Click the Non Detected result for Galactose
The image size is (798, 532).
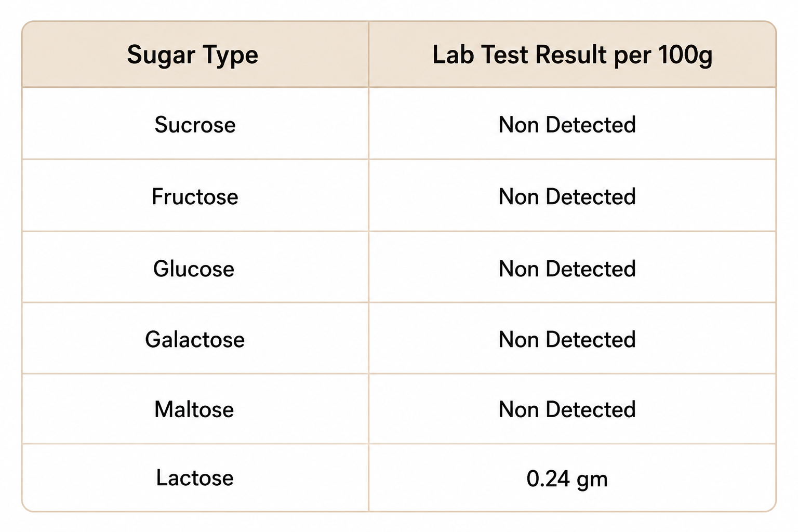[567, 340]
